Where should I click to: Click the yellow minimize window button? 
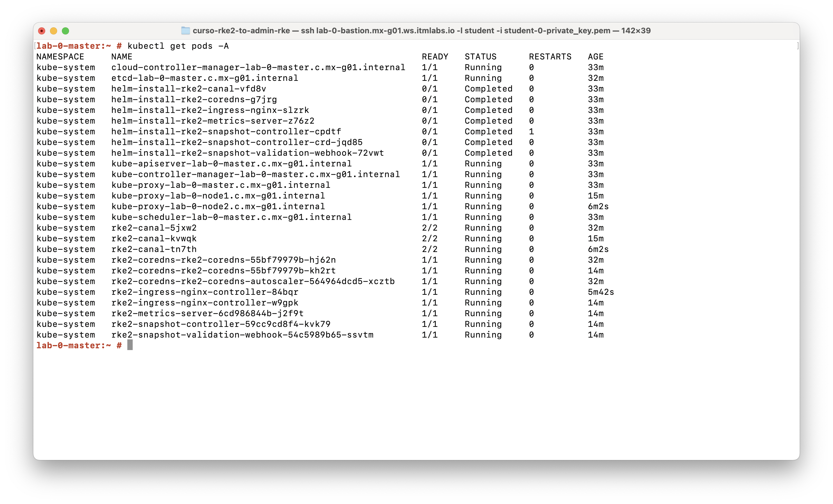click(54, 31)
